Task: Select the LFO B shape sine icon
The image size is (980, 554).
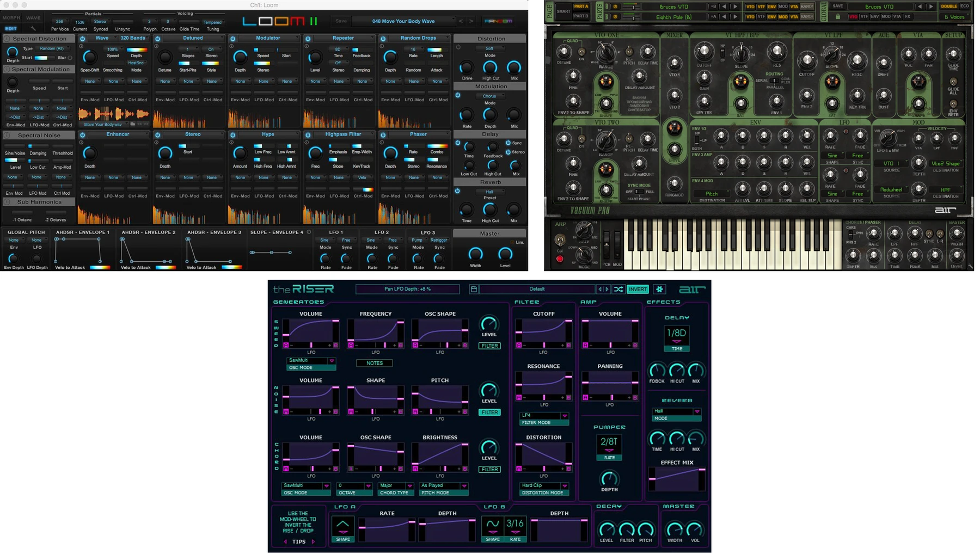Action: (x=492, y=526)
